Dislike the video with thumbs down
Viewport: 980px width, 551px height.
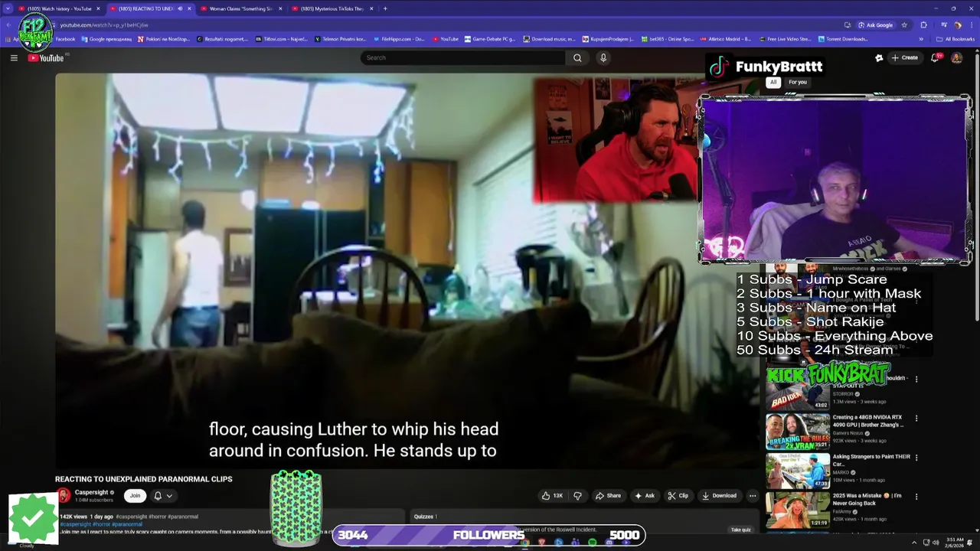click(577, 495)
